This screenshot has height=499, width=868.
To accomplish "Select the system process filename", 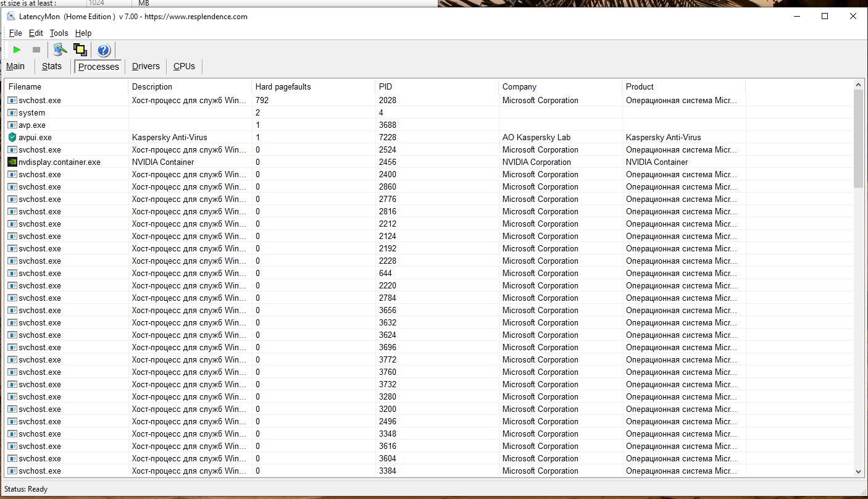I will tap(32, 112).
